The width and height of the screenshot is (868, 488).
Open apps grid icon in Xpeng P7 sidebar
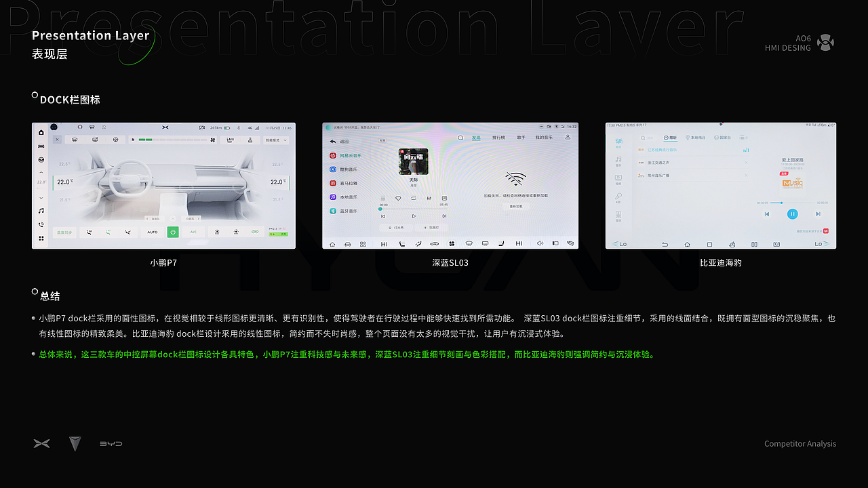tap(41, 238)
